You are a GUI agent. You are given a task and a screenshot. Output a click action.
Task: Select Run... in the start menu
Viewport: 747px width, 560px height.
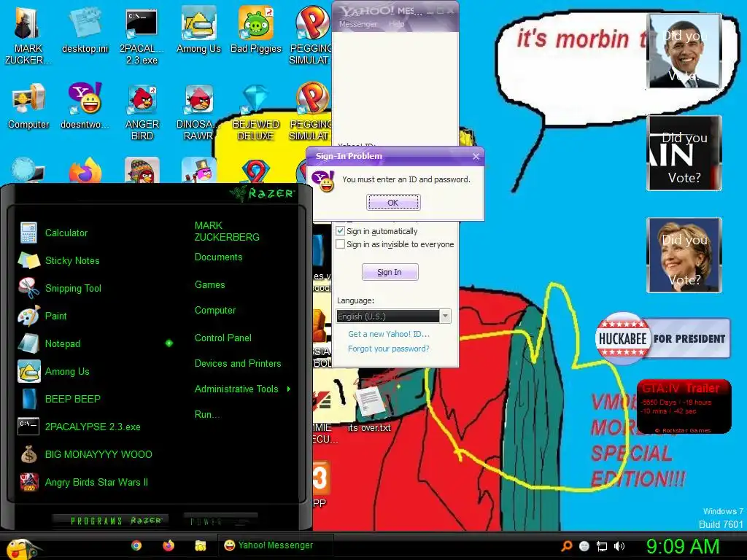pos(206,414)
